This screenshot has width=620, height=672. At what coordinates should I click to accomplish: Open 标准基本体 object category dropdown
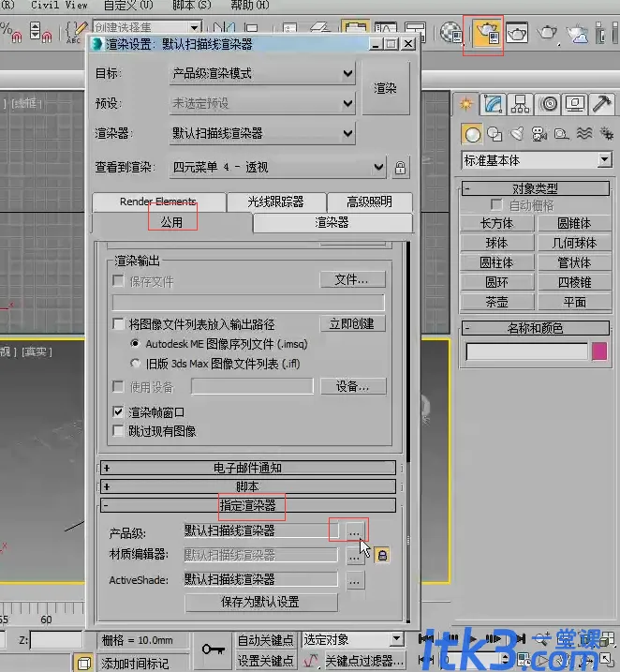coord(537,160)
